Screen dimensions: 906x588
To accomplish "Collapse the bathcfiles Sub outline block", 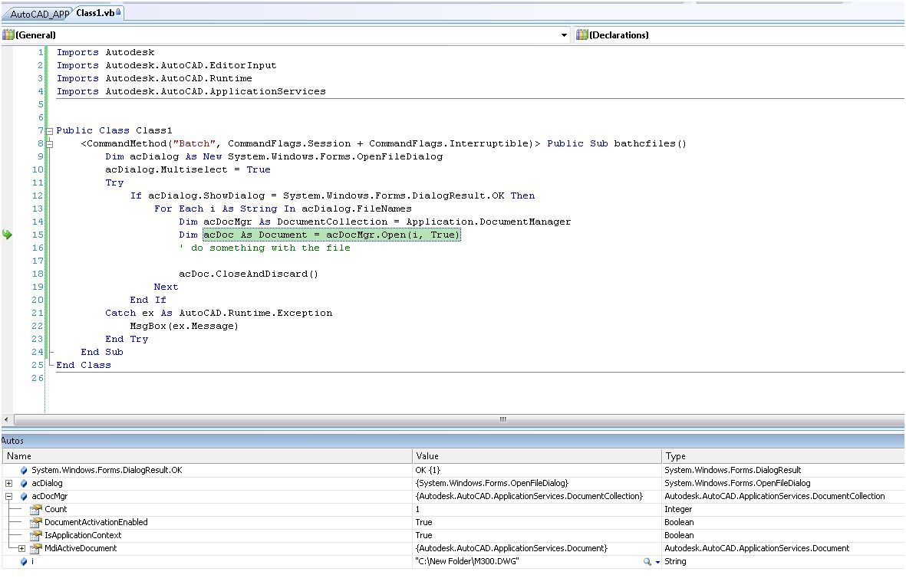I will (50, 144).
